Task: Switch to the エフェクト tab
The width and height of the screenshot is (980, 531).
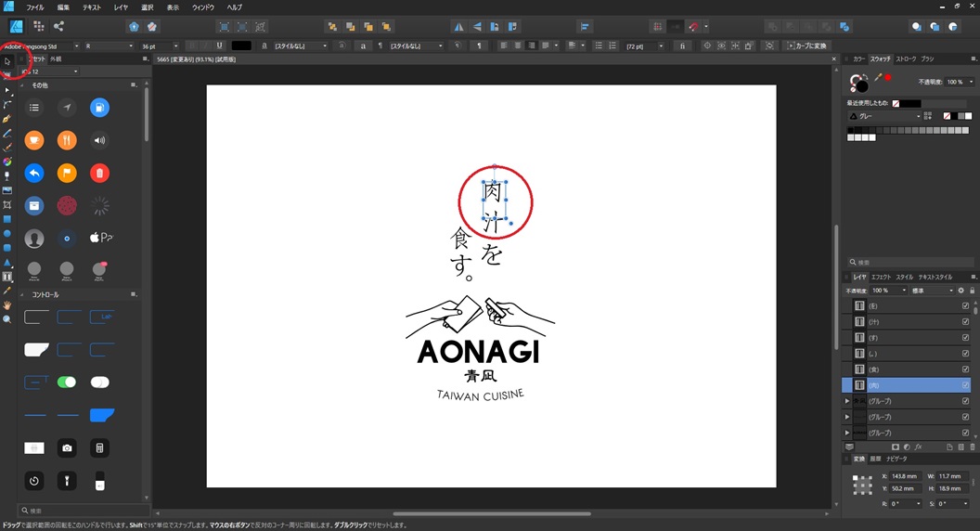Action: (881, 277)
